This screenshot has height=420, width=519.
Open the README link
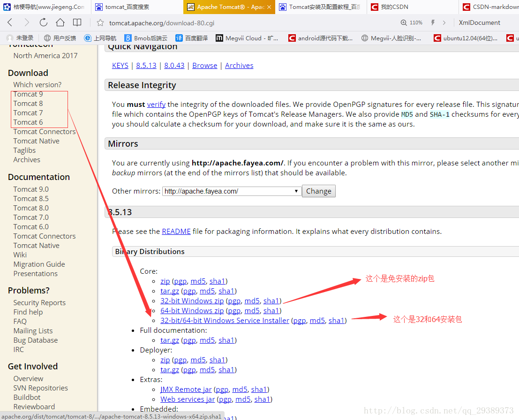click(176, 232)
